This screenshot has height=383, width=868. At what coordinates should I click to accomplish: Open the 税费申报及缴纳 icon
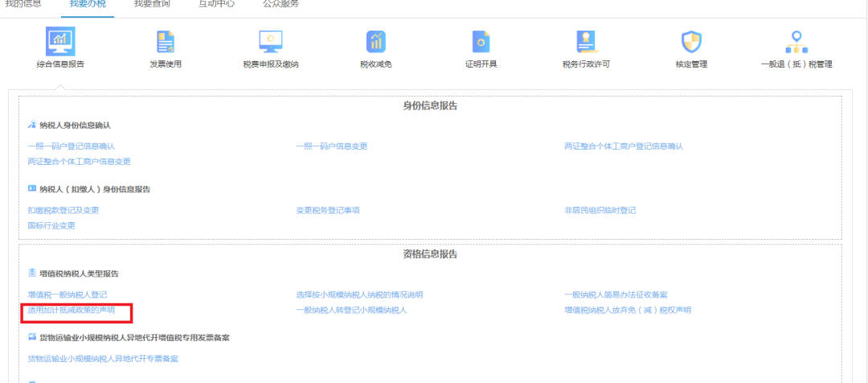[x=271, y=42]
